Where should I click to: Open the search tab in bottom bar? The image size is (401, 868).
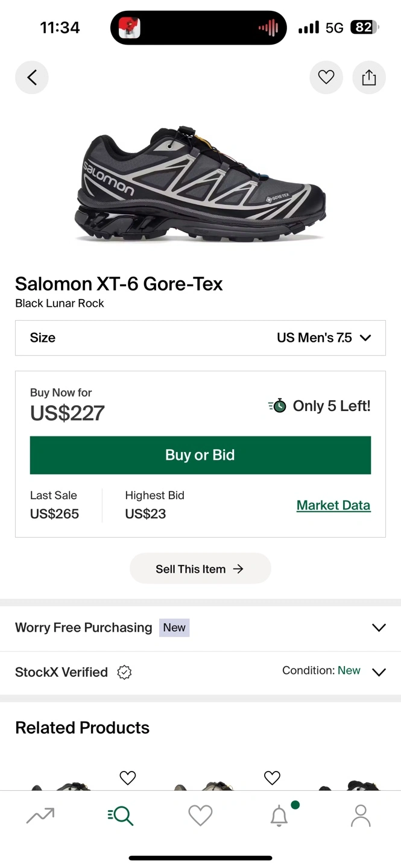[121, 816]
